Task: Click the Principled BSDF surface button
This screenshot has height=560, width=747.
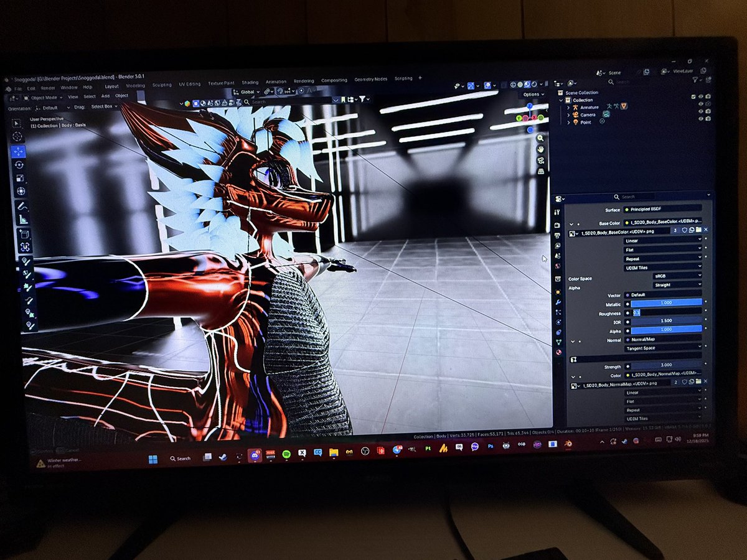Action: point(663,209)
